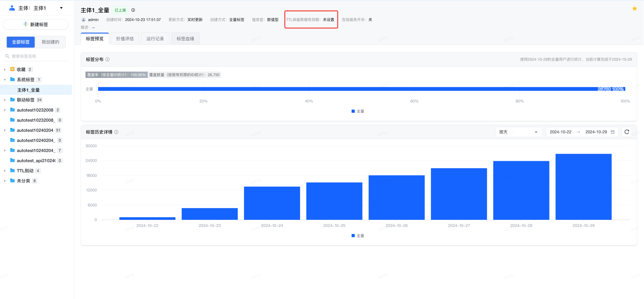Select autotest10240204_ folder with 0 items
The height and width of the screenshot is (299, 644).
pos(36,140)
